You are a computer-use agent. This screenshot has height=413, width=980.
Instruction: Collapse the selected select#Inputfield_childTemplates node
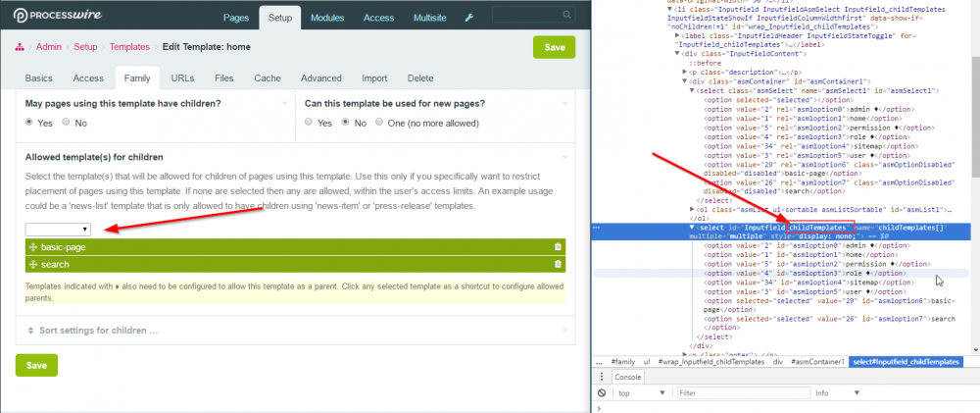click(x=693, y=228)
